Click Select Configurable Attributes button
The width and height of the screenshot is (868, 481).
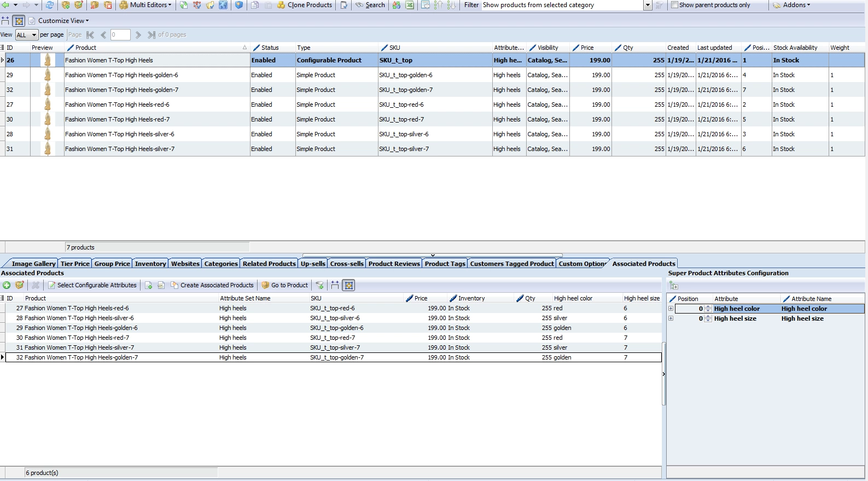coord(92,285)
